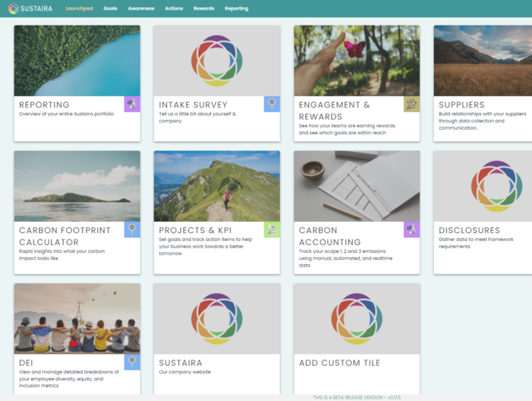Open the Suppliers tile mountain field image
This screenshot has width=532, height=401.
[x=483, y=60]
